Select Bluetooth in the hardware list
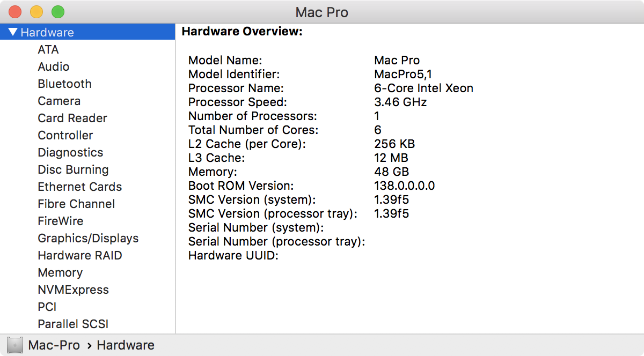Viewport: 644px width, 356px height. (x=65, y=84)
